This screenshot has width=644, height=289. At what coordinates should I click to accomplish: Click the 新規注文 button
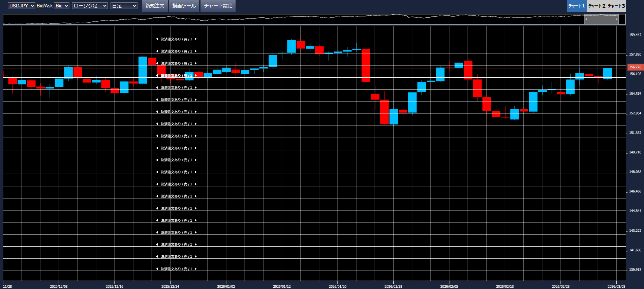click(x=155, y=6)
